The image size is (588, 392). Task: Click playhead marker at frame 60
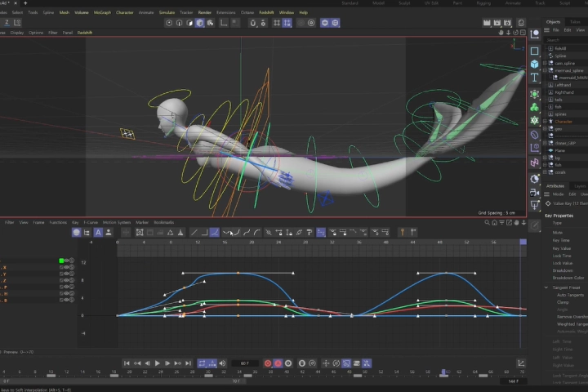[x=444, y=372]
